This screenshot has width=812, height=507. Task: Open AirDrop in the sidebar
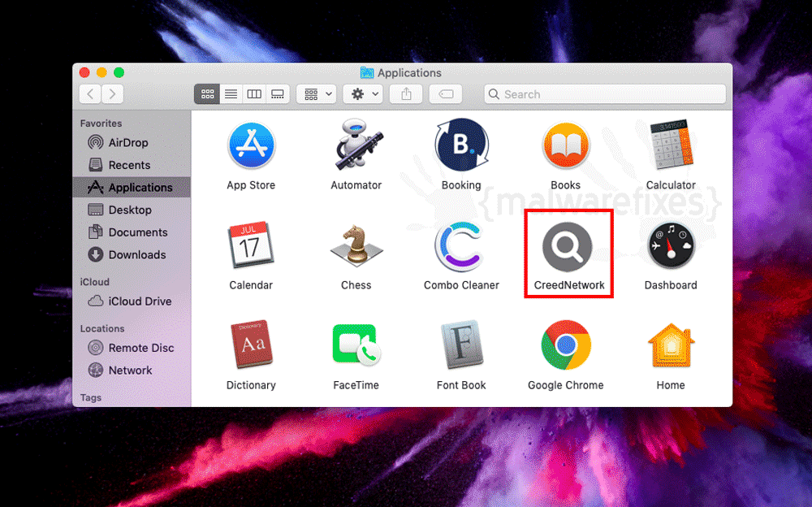point(132,142)
